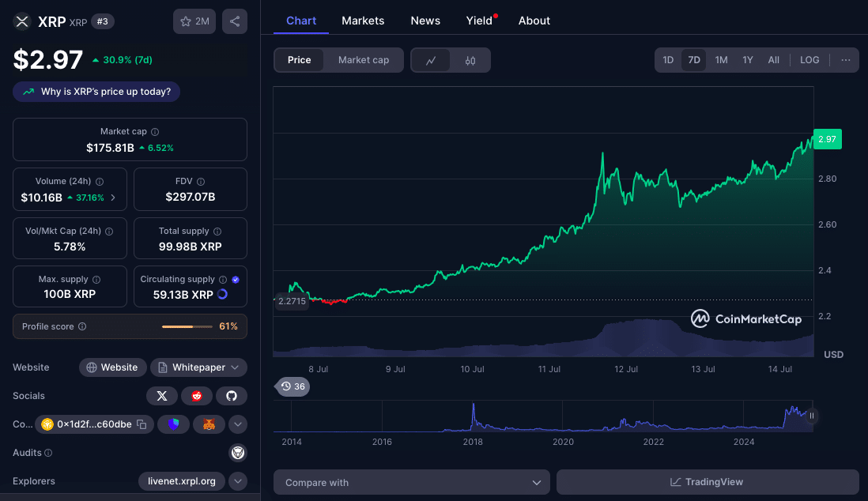This screenshot has width=868, height=501.
Task: Open the News tab
Action: [425, 21]
